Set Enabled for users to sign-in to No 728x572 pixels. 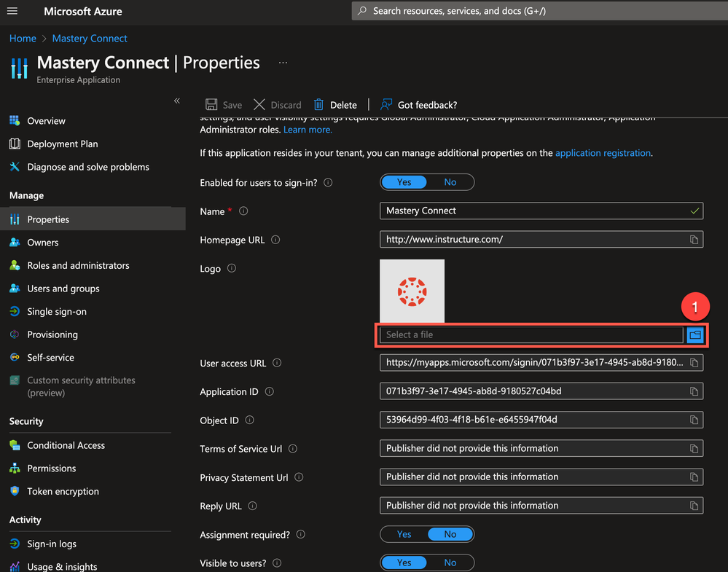[450, 182]
